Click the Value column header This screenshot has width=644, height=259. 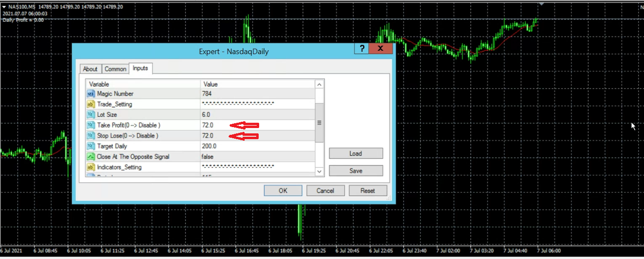258,84
